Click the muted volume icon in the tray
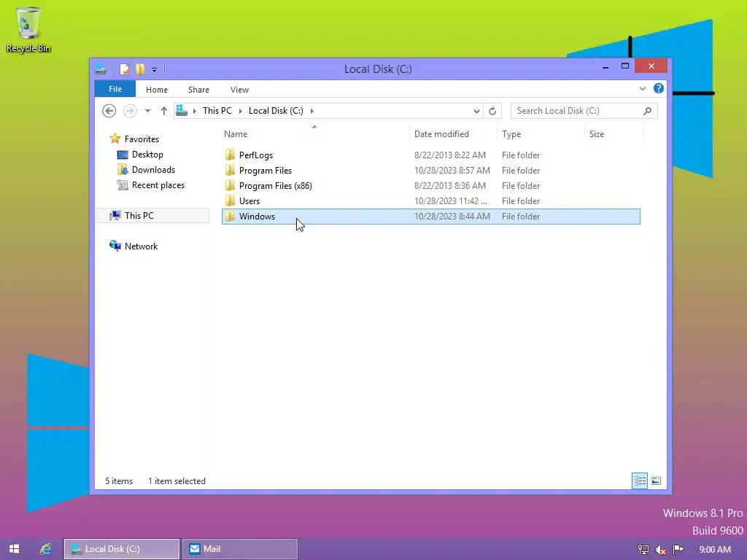Image resolution: width=747 pixels, height=560 pixels. [x=660, y=550]
